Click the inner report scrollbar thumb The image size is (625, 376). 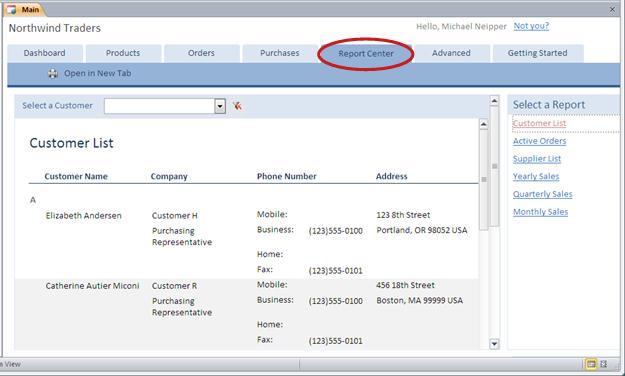click(483, 179)
